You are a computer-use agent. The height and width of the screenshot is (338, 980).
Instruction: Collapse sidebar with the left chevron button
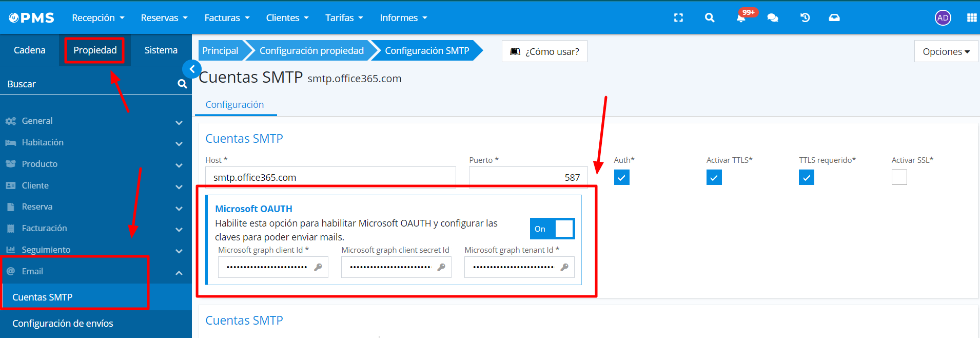(192, 69)
